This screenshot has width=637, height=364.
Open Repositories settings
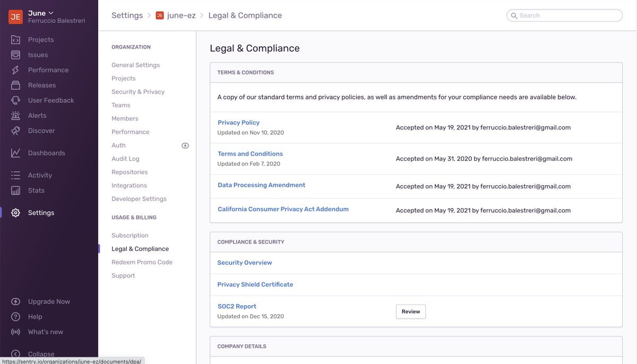130,172
